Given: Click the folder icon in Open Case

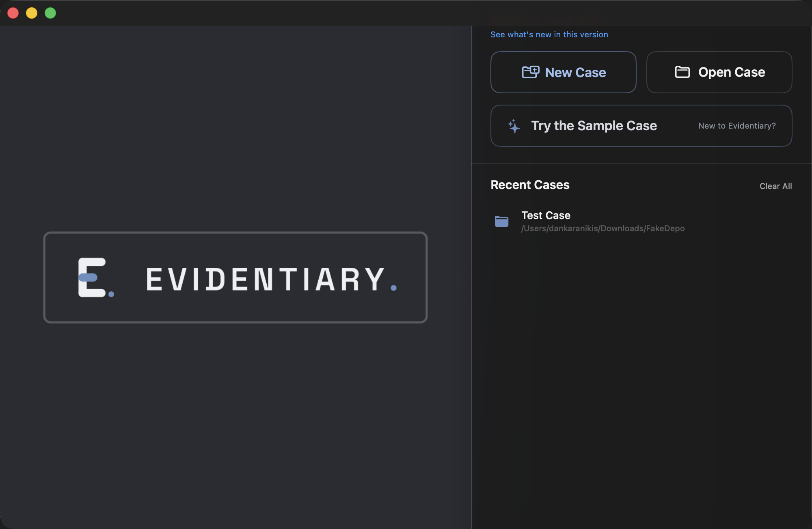Looking at the screenshot, I should click(x=682, y=72).
